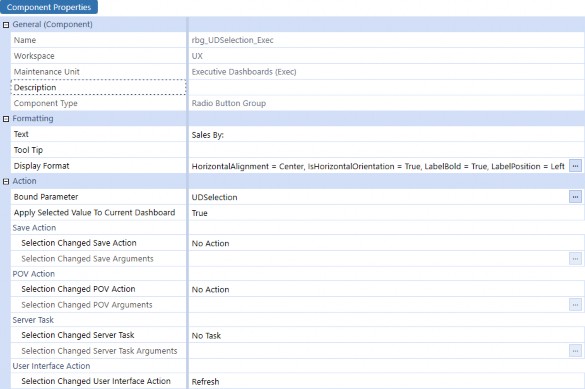Open Selection Changed Save Action No Action dropdown
The width and height of the screenshot is (585, 389).
click(x=386, y=243)
